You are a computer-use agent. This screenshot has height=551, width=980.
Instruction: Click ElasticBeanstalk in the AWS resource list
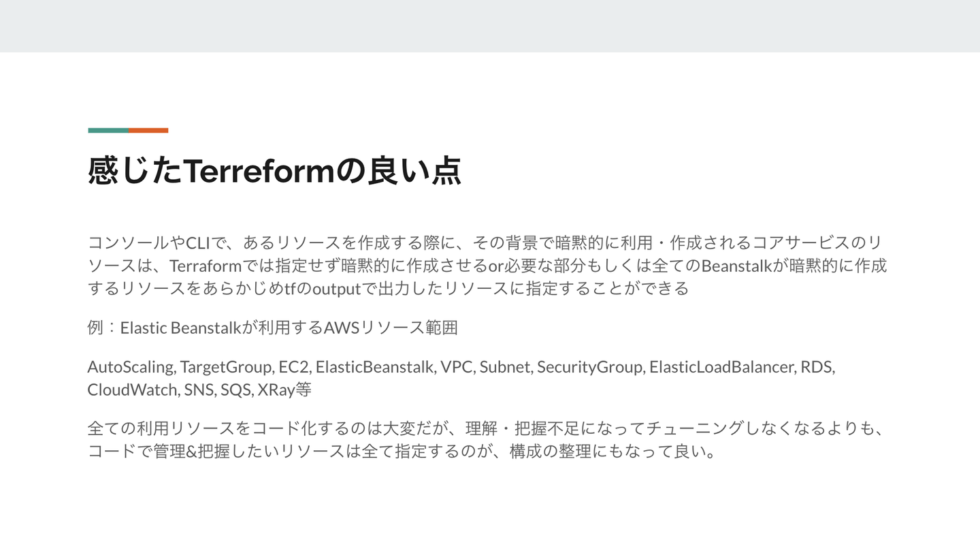(x=375, y=367)
